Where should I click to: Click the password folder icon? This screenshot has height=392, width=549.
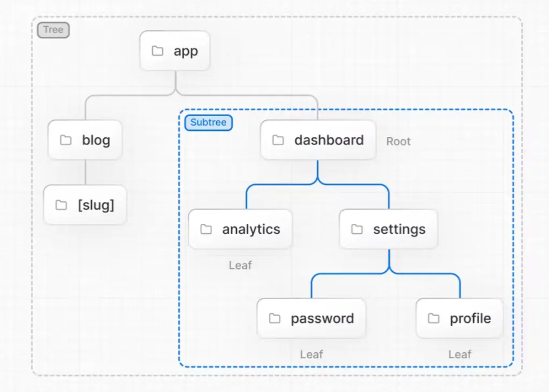coord(275,319)
